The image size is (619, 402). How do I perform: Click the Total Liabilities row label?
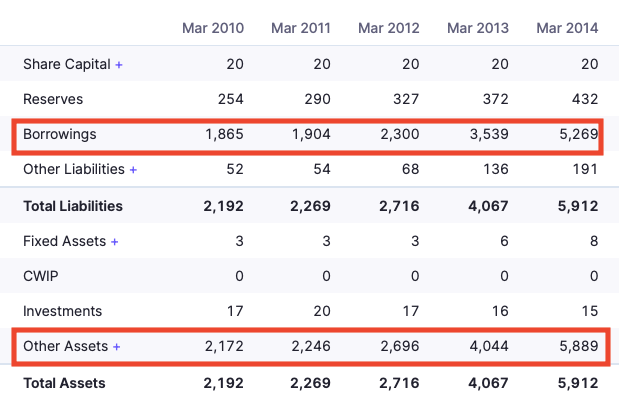coord(73,206)
